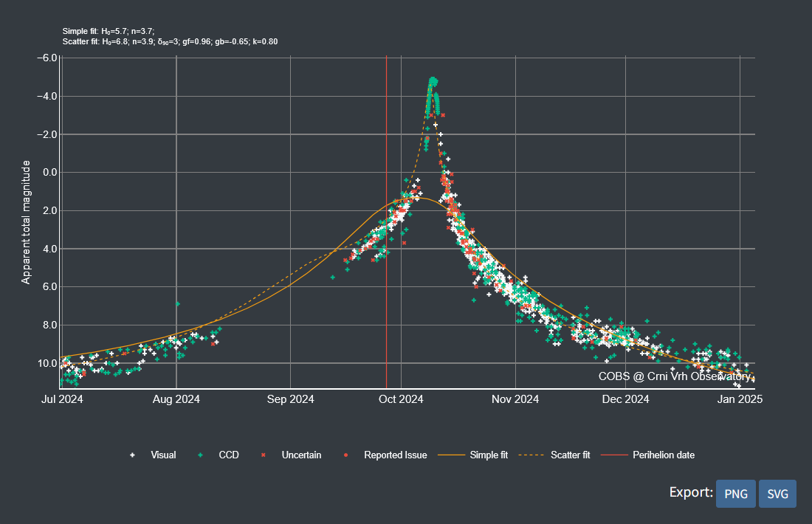Click the COBS @ Crni Vrh Observatory watermark
The width and height of the screenshot is (812, 524).
[x=675, y=376]
